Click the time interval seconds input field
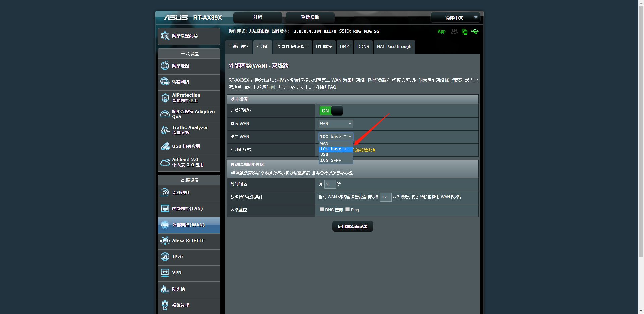 330,184
